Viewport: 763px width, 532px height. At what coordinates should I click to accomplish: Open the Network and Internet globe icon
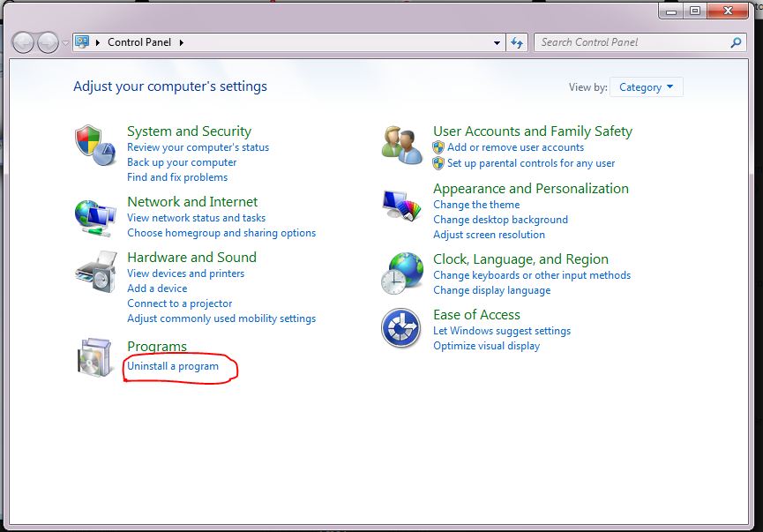coord(95,218)
